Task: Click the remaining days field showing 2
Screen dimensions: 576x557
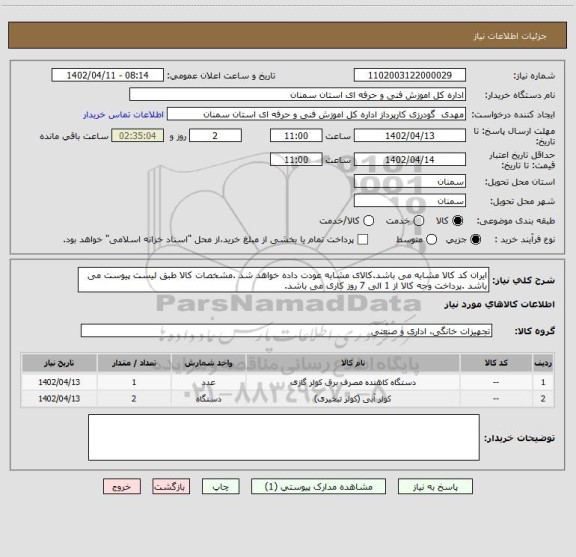Action: click(215, 136)
